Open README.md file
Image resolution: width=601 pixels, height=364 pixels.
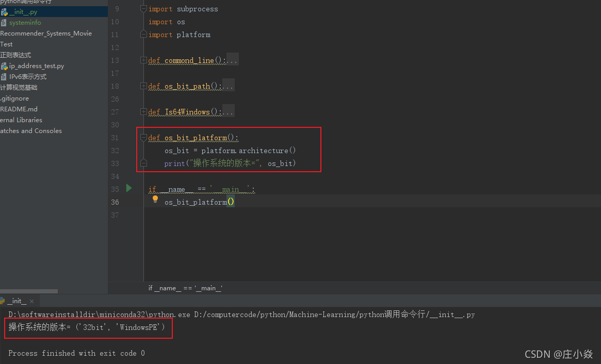(19, 109)
